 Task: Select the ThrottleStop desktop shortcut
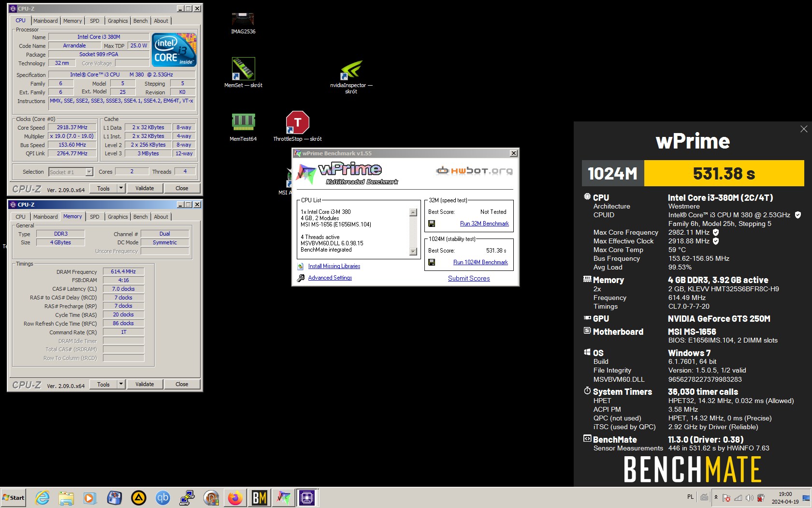(297, 126)
